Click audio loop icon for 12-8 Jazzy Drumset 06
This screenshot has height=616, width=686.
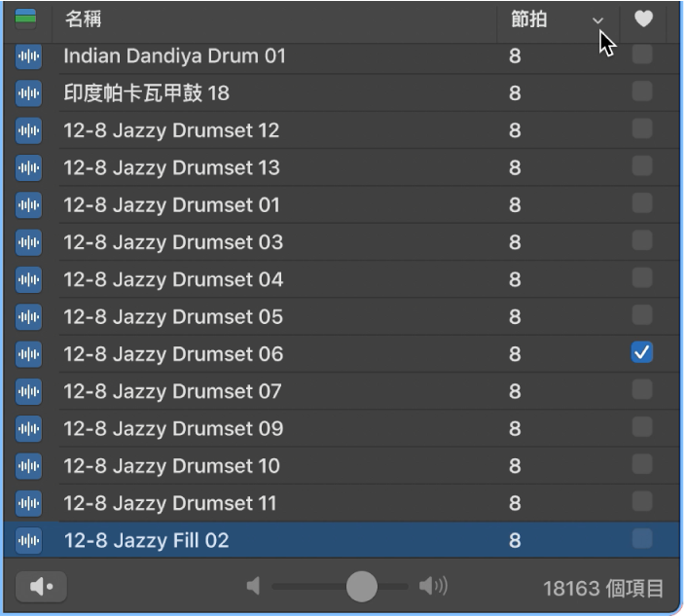click(28, 354)
